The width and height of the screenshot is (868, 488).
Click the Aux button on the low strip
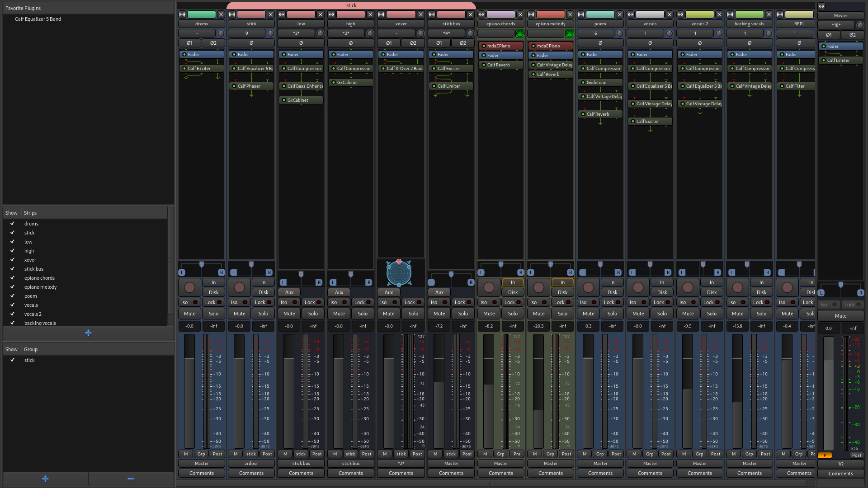click(289, 293)
